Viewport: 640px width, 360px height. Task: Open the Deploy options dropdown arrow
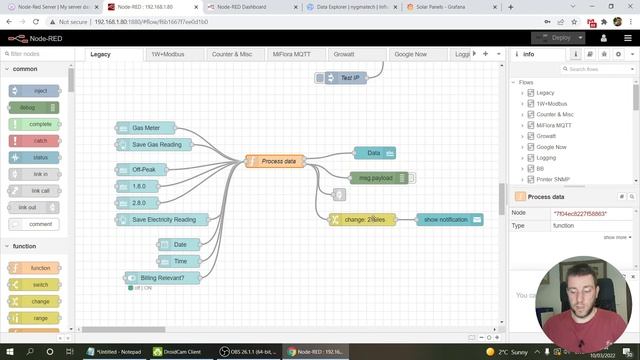pyautogui.click(x=580, y=38)
